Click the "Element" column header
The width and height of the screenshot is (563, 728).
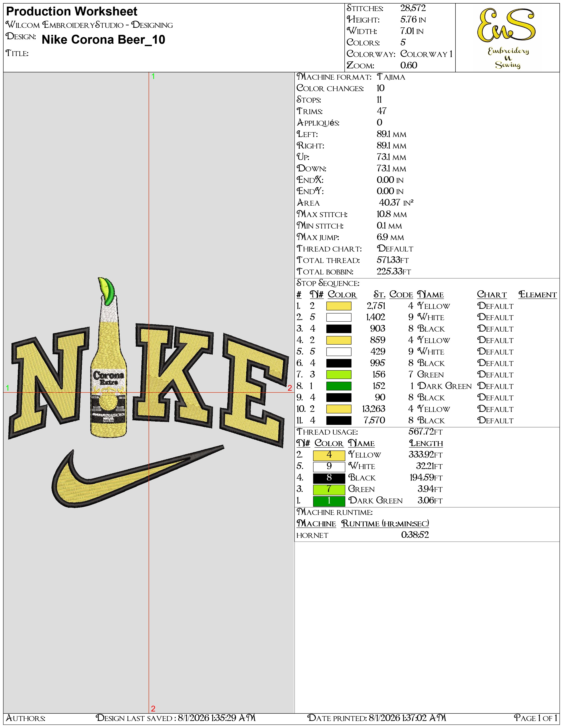538,295
